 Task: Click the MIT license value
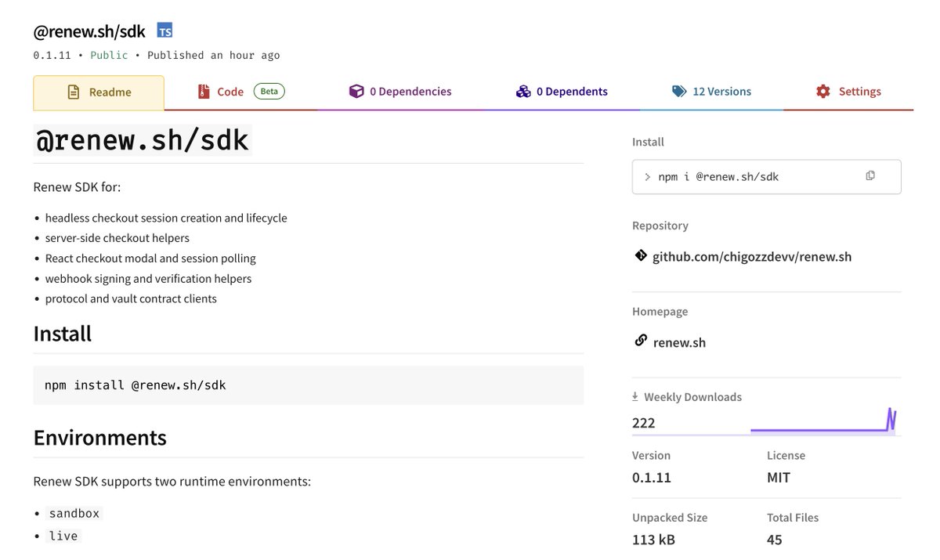point(779,478)
